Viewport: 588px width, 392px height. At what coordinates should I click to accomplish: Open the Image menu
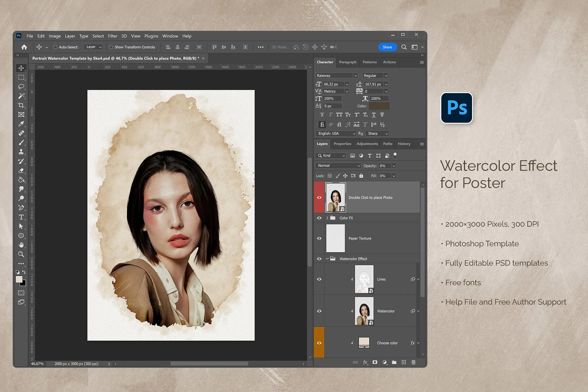point(55,36)
